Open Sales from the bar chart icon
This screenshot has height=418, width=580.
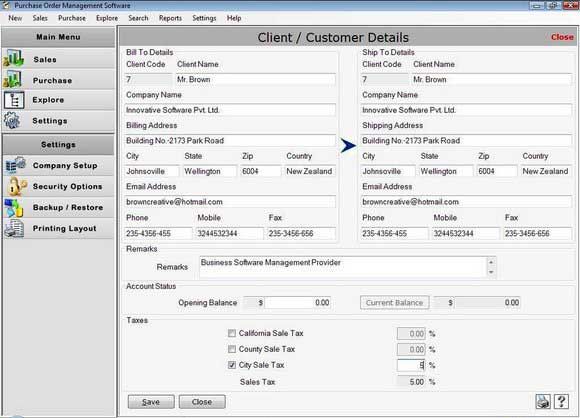point(14,58)
